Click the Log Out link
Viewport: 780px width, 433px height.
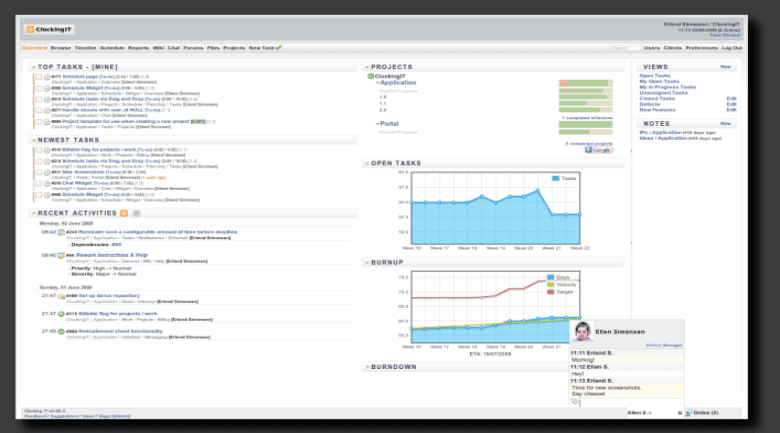tap(731, 48)
